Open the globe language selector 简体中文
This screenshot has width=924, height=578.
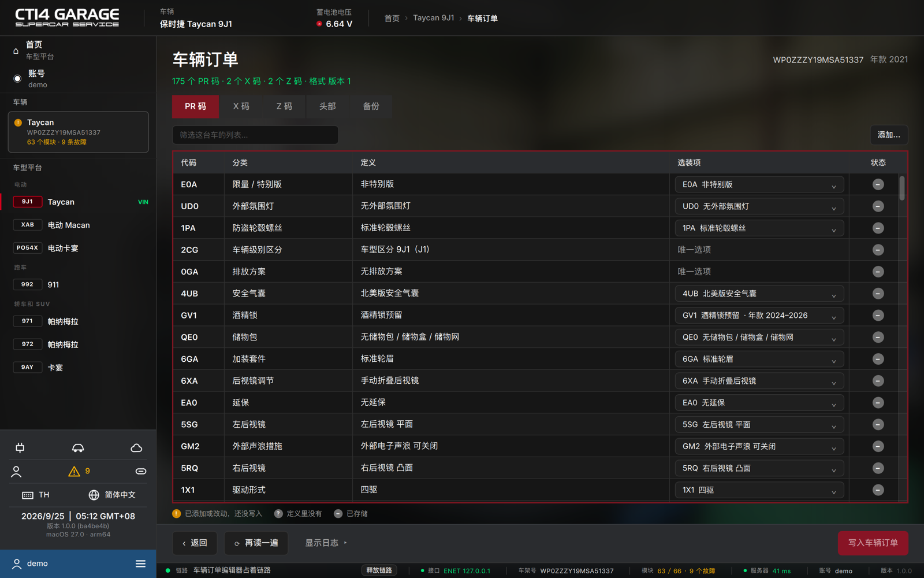112,495
